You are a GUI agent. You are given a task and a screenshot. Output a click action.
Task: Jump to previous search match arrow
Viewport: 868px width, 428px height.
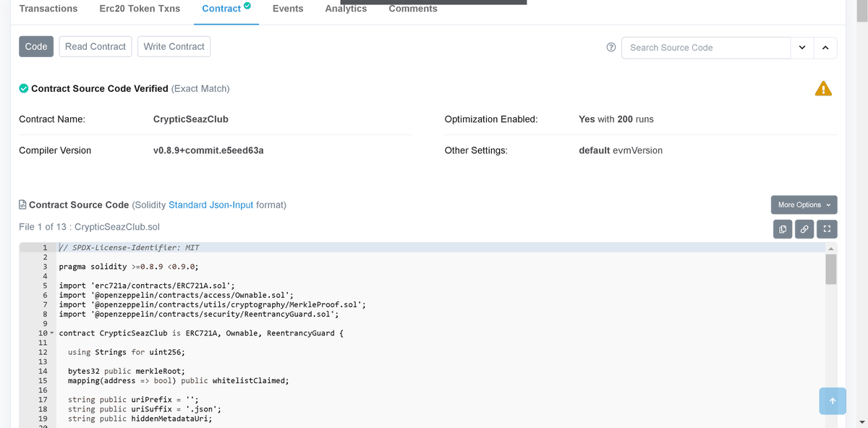point(825,48)
